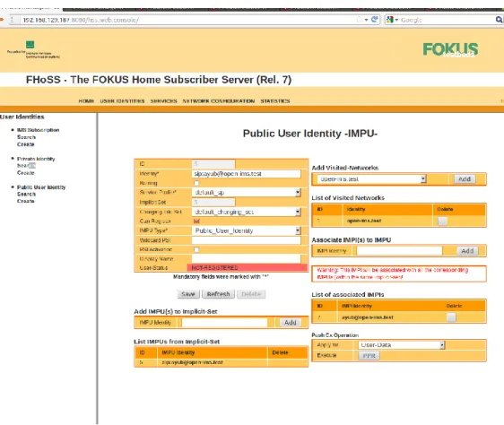Click the red IMPI association warning text
The height and width of the screenshot is (425, 504).
tap(393, 273)
